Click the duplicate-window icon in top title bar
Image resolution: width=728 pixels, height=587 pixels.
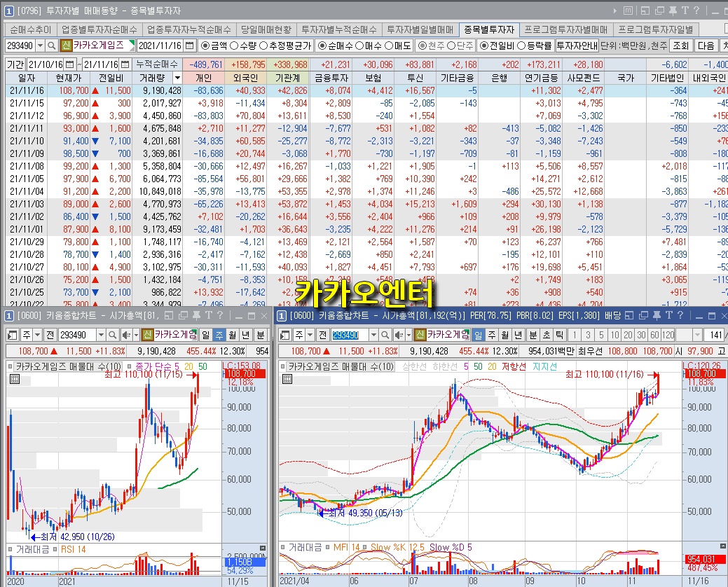click(659, 11)
